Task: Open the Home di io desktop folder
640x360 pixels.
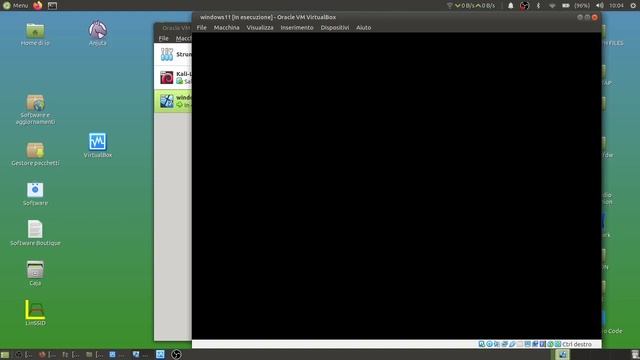Action: tap(35, 34)
